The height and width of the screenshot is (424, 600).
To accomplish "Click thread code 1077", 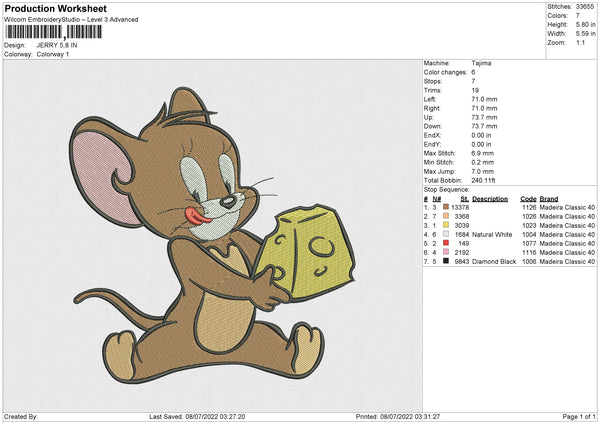I will coord(529,243).
